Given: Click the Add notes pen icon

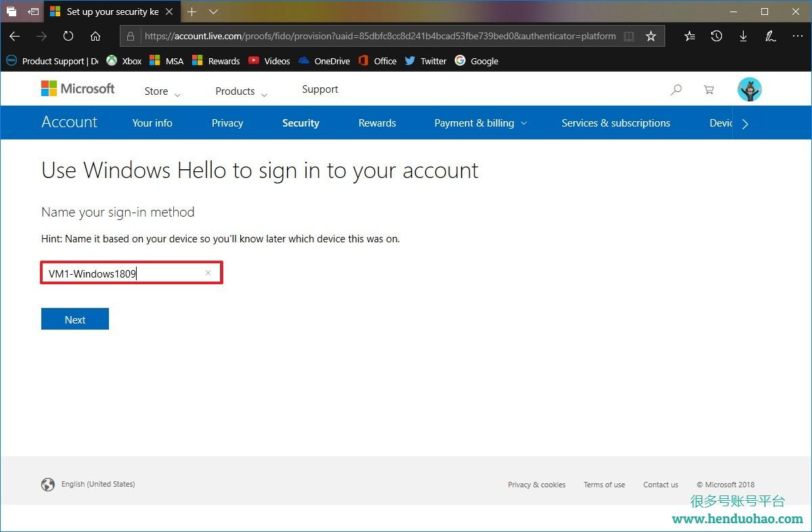Looking at the screenshot, I should [x=770, y=37].
